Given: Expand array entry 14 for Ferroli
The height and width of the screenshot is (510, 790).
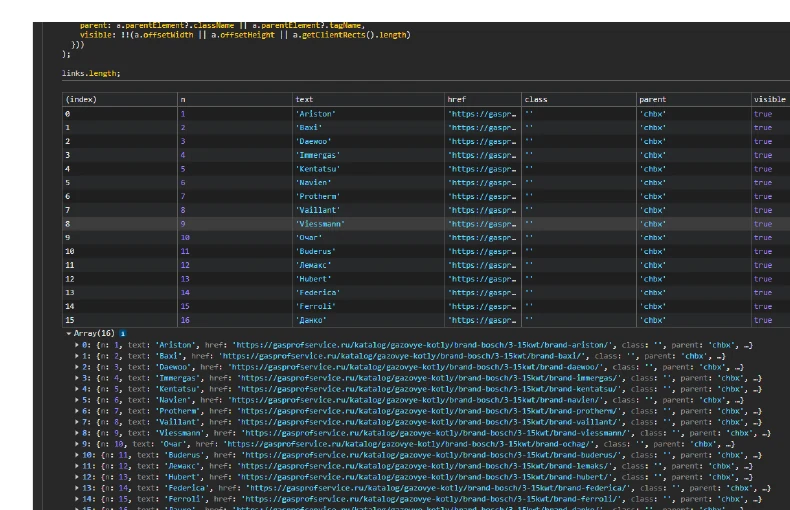Looking at the screenshot, I should tap(77, 499).
